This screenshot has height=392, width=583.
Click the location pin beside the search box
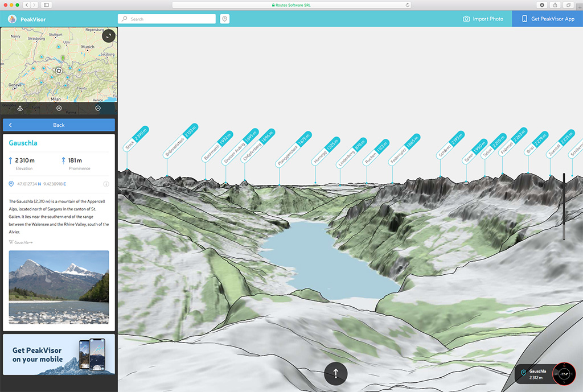pyautogui.click(x=225, y=19)
